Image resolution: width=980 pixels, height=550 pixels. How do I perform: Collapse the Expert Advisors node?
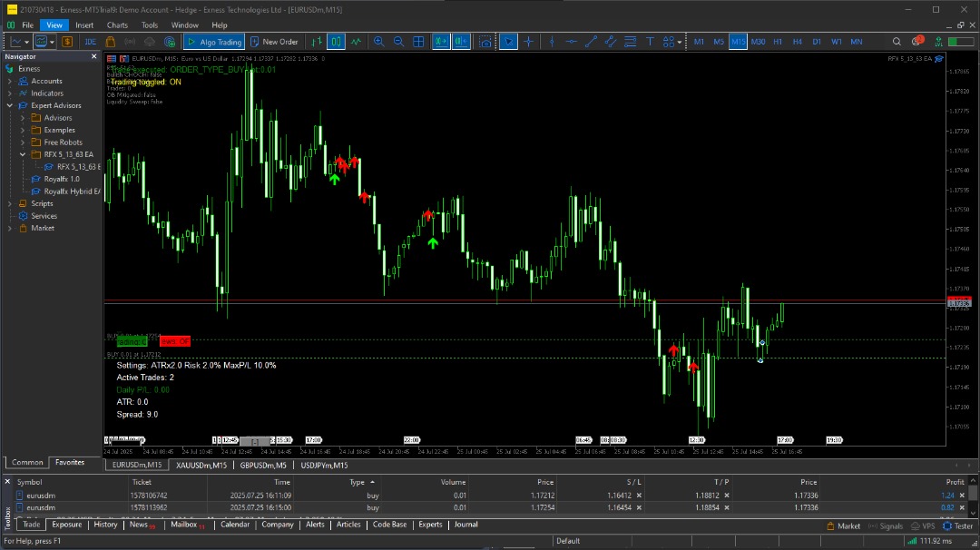point(9,105)
